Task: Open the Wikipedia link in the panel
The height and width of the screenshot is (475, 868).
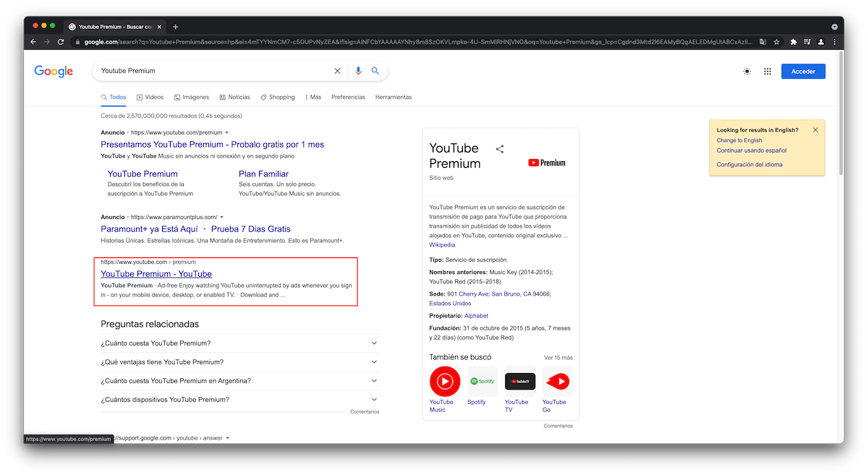Action: [x=442, y=244]
